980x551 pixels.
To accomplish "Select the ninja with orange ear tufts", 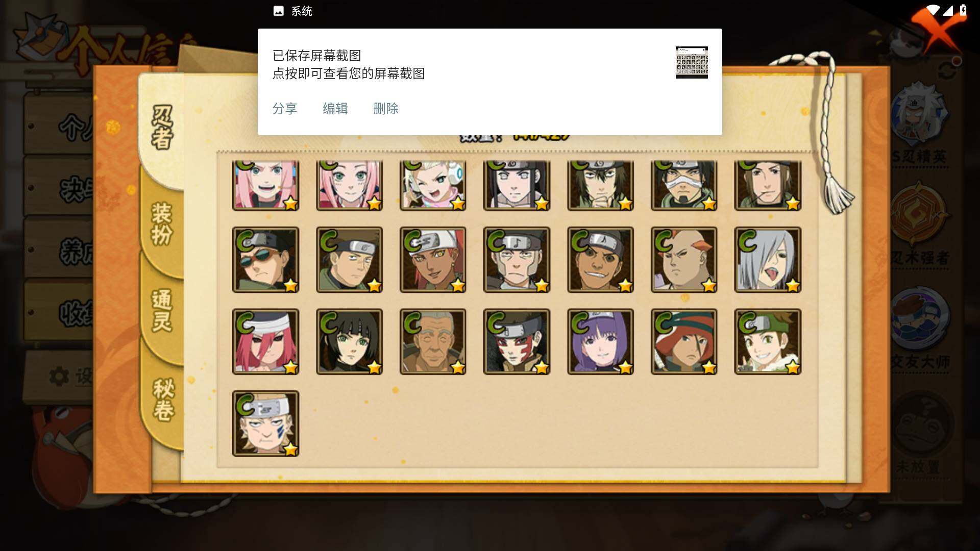I will [x=684, y=260].
